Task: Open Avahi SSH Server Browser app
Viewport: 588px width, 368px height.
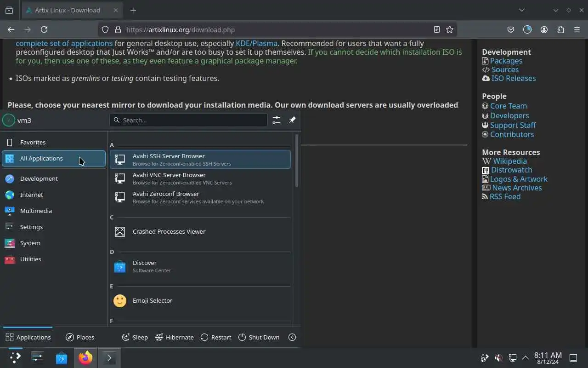Action: coord(200,159)
